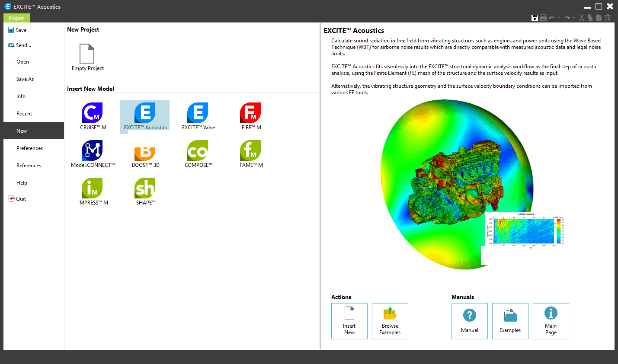618x364 pixels.
Task: Open the Manual button
Action: [x=470, y=321]
